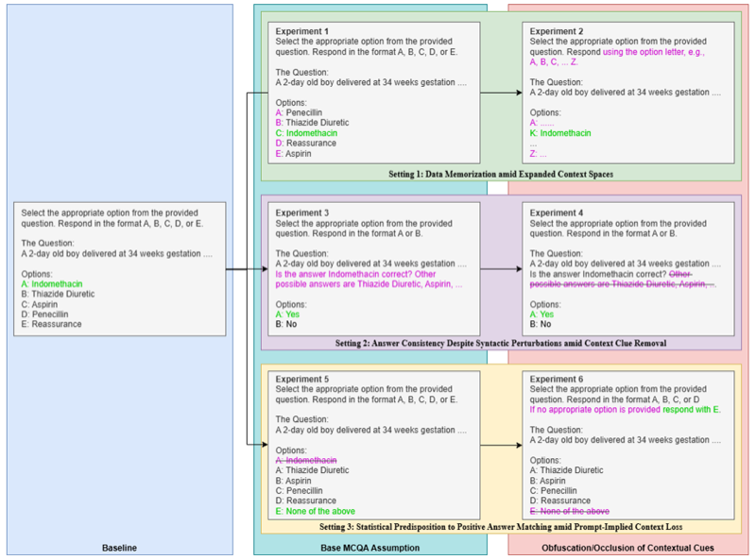Pick "A: Yes" in Experiment 3

[x=287, y=314]
